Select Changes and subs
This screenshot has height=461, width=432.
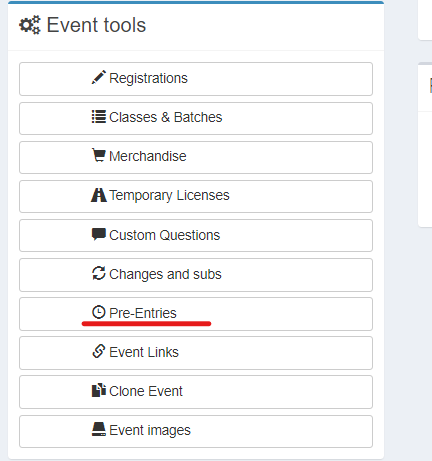pos(196,275)
